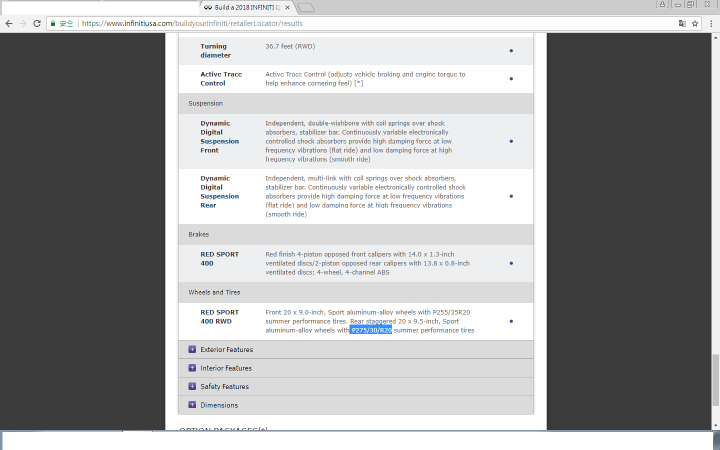Image resolution: width=720 pixels, height=450 pixels.
Task: Open the Safety Features label
Action: point(225,387)
